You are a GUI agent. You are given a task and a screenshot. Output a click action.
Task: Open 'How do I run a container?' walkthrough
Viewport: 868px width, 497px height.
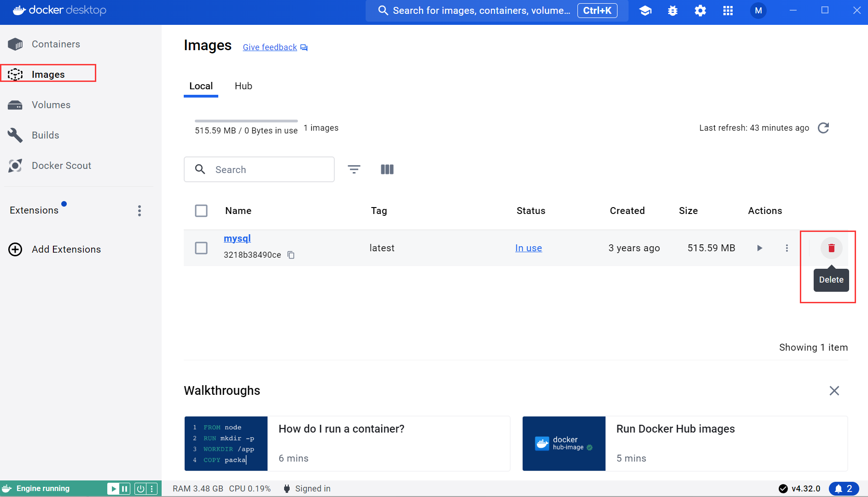[347, 444]
